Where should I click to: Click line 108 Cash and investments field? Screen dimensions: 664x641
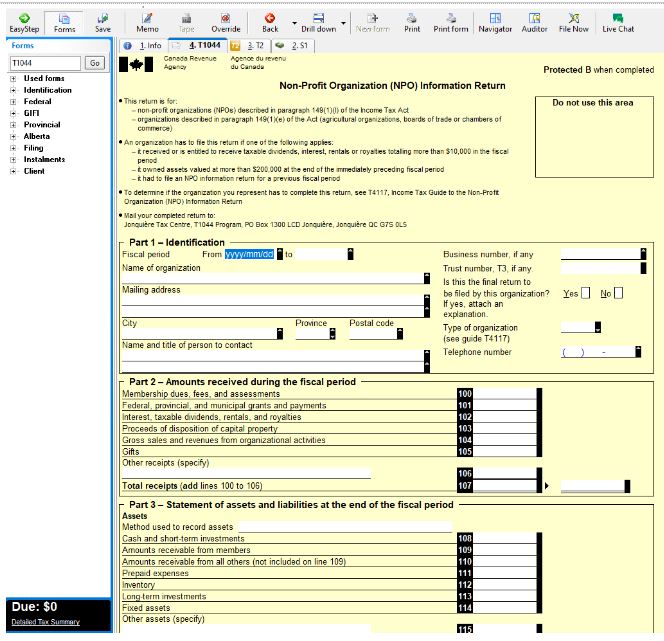[504, 538]
